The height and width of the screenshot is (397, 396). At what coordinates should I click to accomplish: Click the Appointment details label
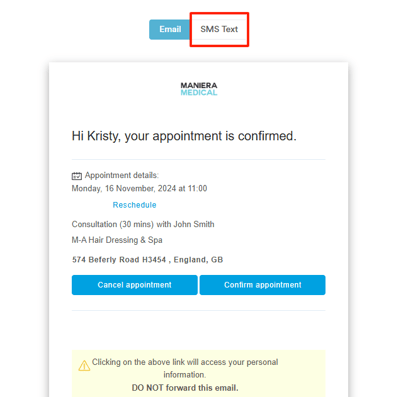tap(122, 175)
